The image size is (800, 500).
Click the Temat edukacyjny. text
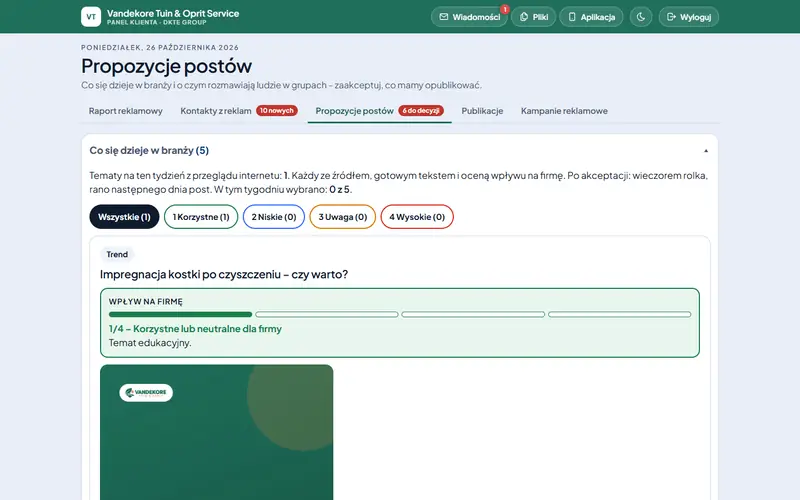[150, 343]
